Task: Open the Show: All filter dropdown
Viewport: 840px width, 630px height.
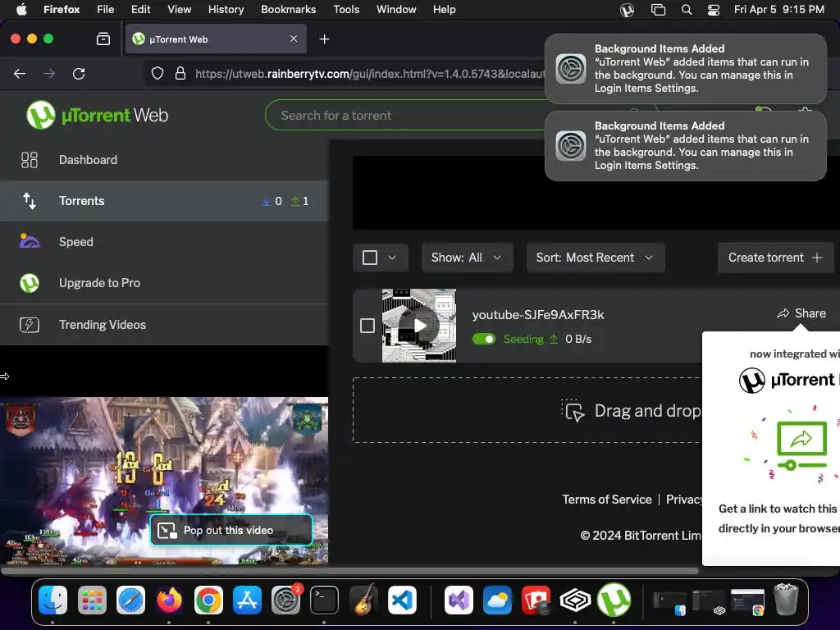Action: [467, 258]
